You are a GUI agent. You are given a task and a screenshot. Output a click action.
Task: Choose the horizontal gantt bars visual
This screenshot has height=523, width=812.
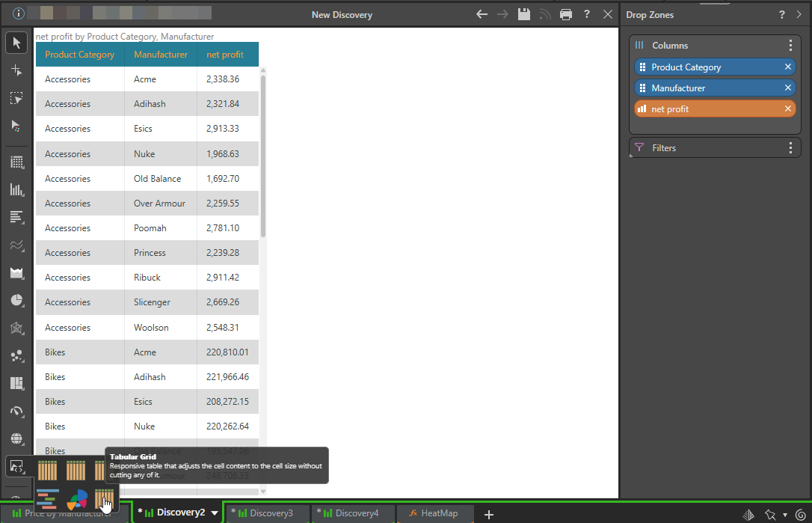48,498
